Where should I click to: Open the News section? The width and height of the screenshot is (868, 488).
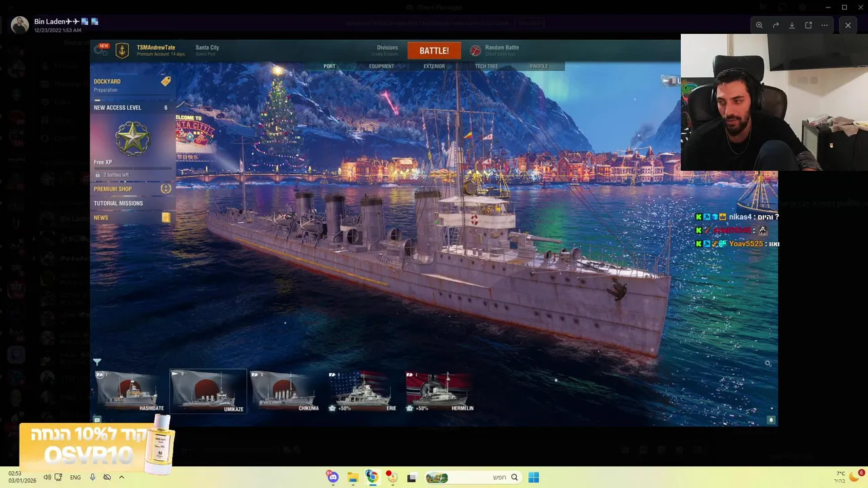point(133,218)
